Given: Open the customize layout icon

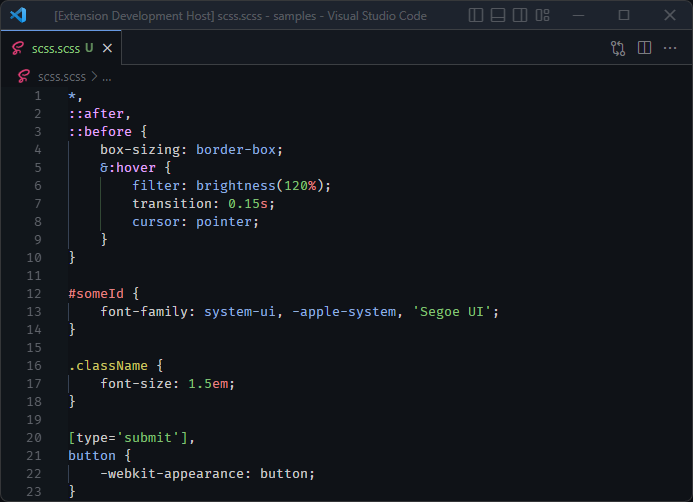Looking at the screenshot, I should tap(542, 15).
